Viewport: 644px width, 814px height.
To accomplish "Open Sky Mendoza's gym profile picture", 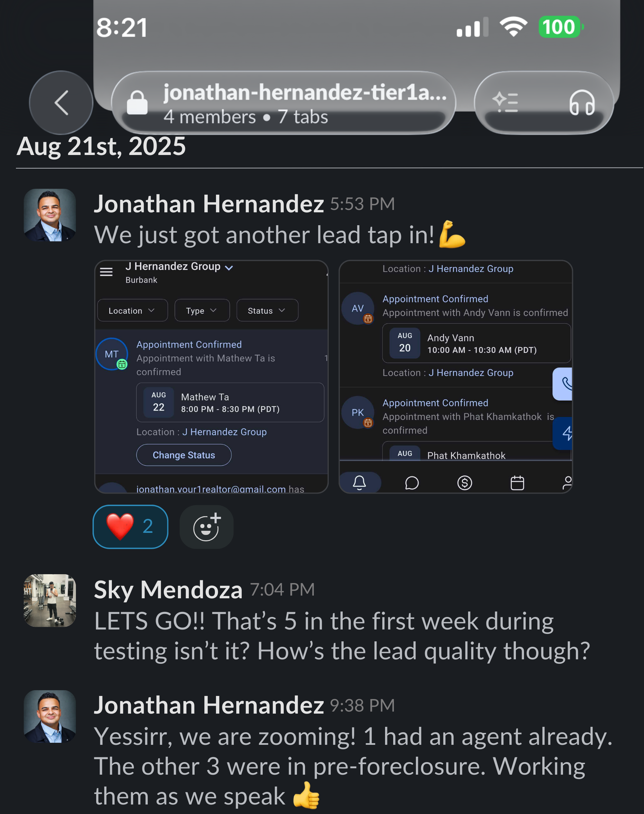I will coord(50,601).
